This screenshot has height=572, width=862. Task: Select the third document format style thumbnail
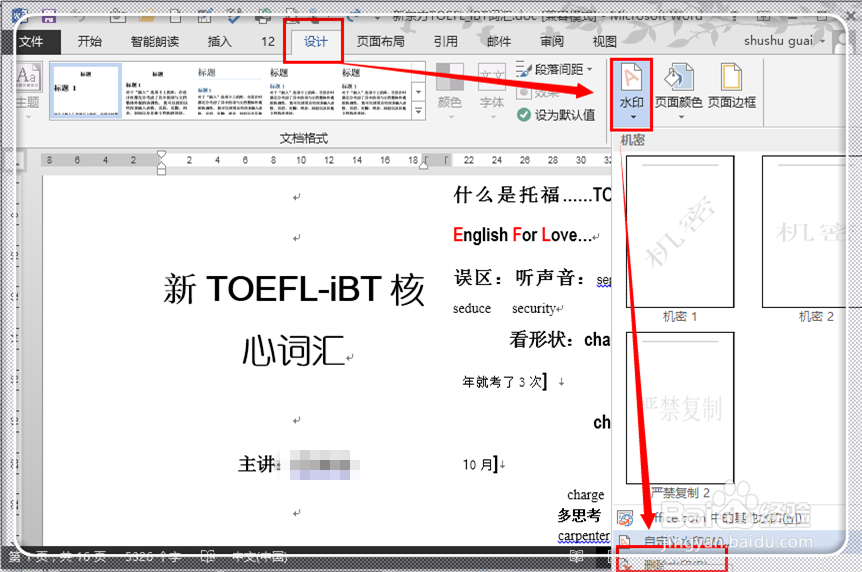pos(230,91)
